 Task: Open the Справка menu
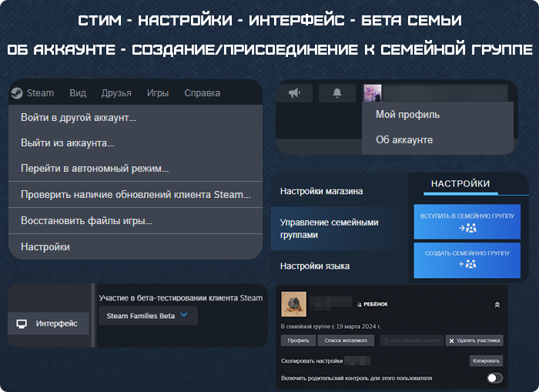(x=202, y=93)
